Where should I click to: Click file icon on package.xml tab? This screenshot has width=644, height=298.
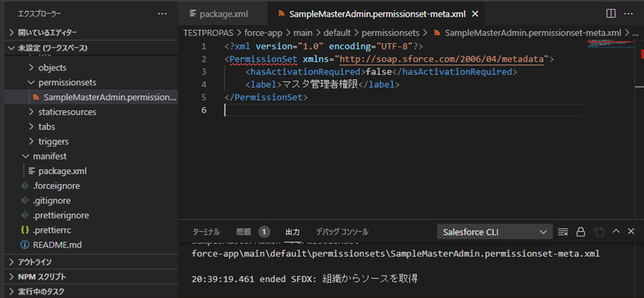click(x=193, y=14)
